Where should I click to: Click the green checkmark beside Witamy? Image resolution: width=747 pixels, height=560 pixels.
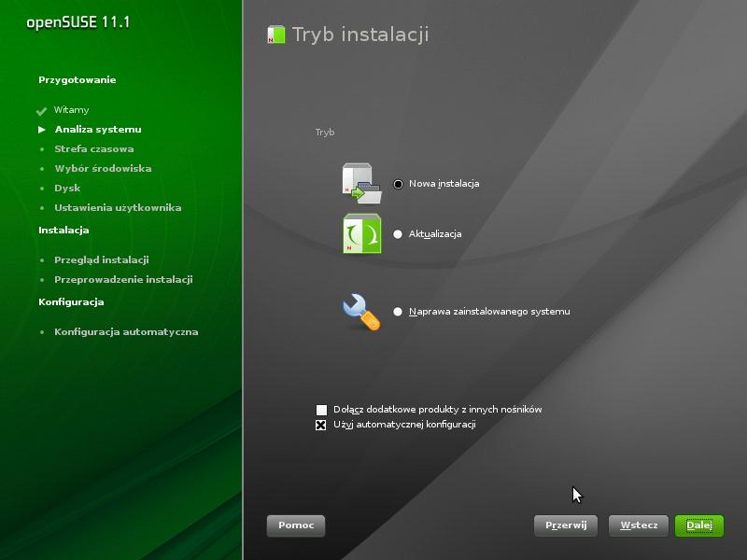(x=41, y=110)
